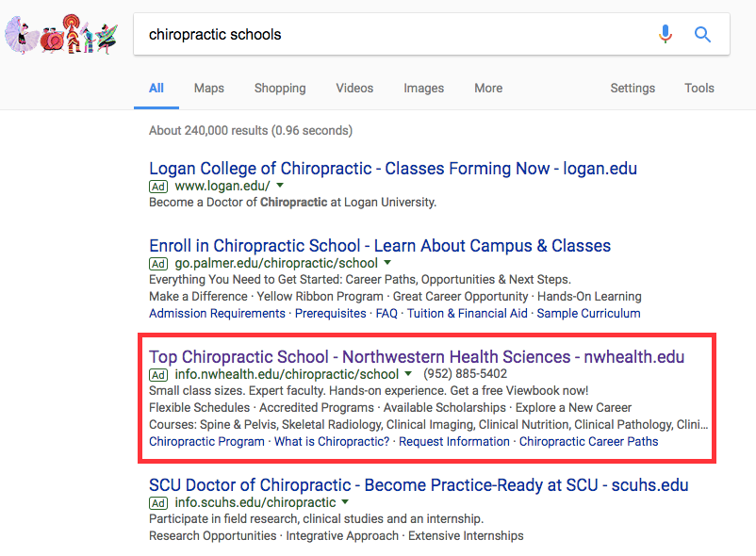Screen dimensions: 756x556
Task: Follow the Request Information sitelink
Action: click(x=454, y=442)
